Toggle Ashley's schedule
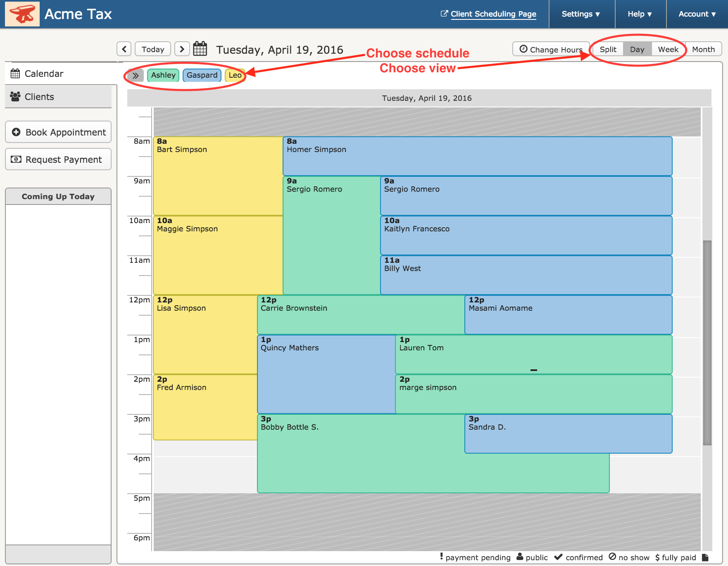Screen dimensions: 728x566 [163, 75]
